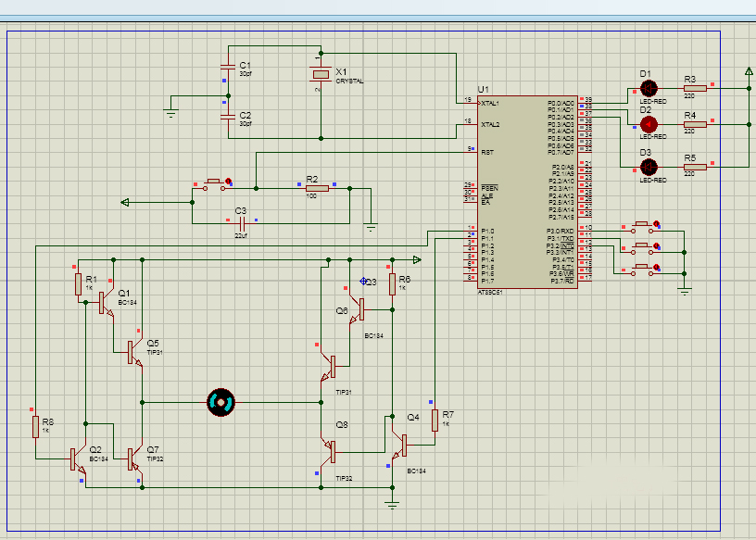Select LED D1 component
Screen dimensions: 756x540
click(648, 89)
